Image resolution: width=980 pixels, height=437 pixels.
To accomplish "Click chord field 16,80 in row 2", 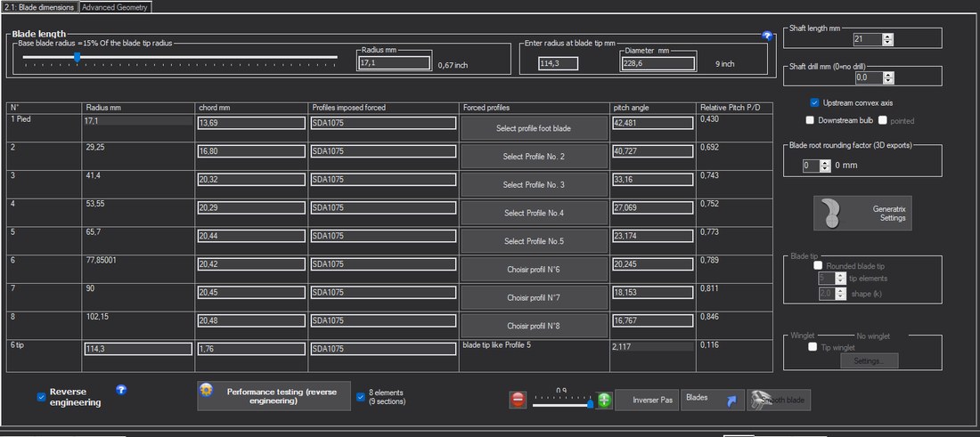I will click(x=252, y=151).
